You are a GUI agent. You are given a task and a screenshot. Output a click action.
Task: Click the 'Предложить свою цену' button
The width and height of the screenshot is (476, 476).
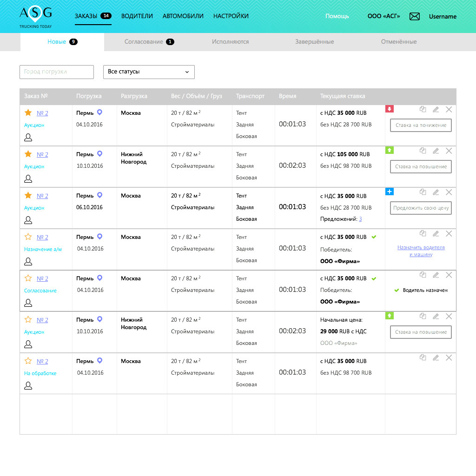coord(421,208)
